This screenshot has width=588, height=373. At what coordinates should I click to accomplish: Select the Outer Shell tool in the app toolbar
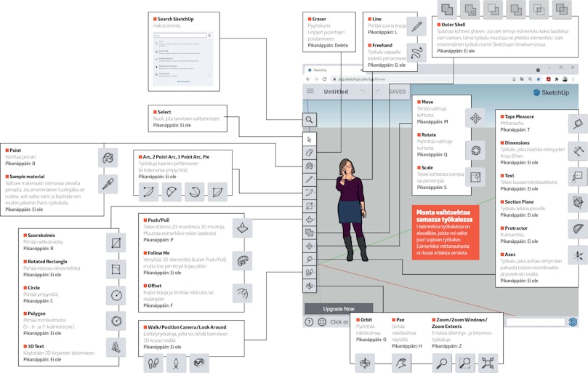(x=310, y=233)
